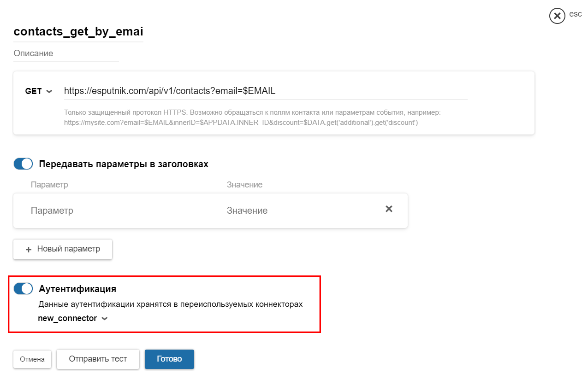Close the dialog with the X icon
Viewport: 588px width, 380px height.
pos(557,16)
